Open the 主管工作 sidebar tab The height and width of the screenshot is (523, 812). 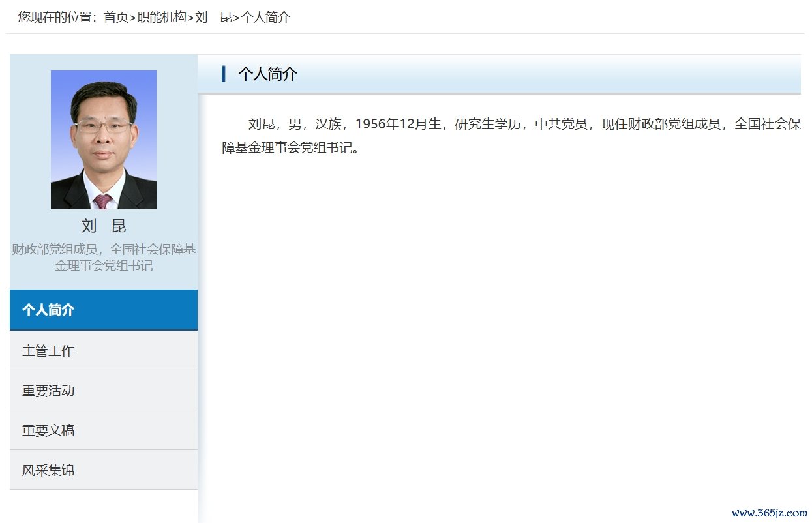click(x=104, y=351)
